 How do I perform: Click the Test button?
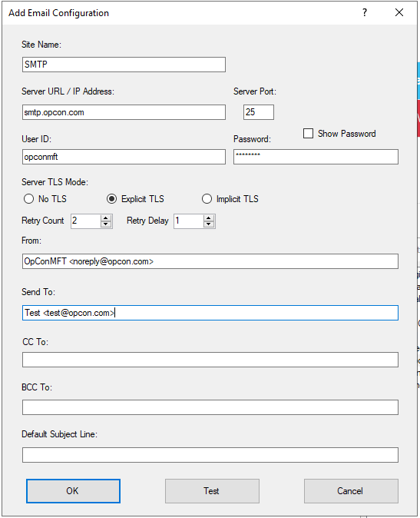[x=212, y=491]
